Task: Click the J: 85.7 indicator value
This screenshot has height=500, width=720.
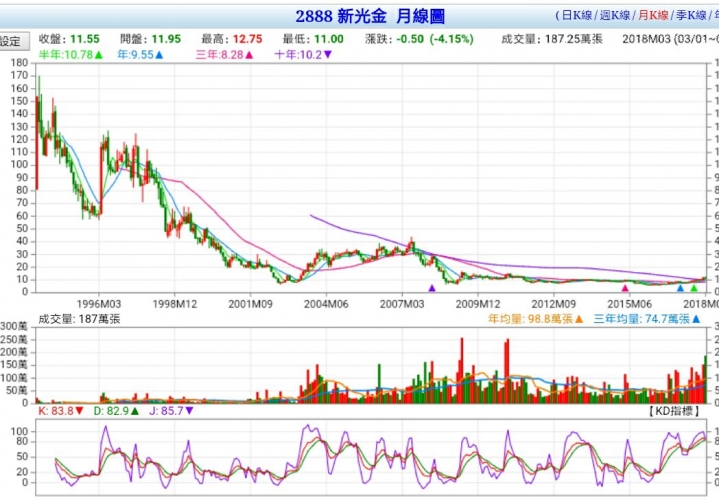Action: (166, 411)
